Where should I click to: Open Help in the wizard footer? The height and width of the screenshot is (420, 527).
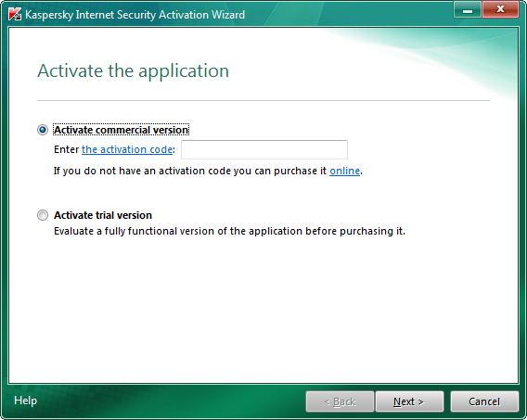(26, 401)
